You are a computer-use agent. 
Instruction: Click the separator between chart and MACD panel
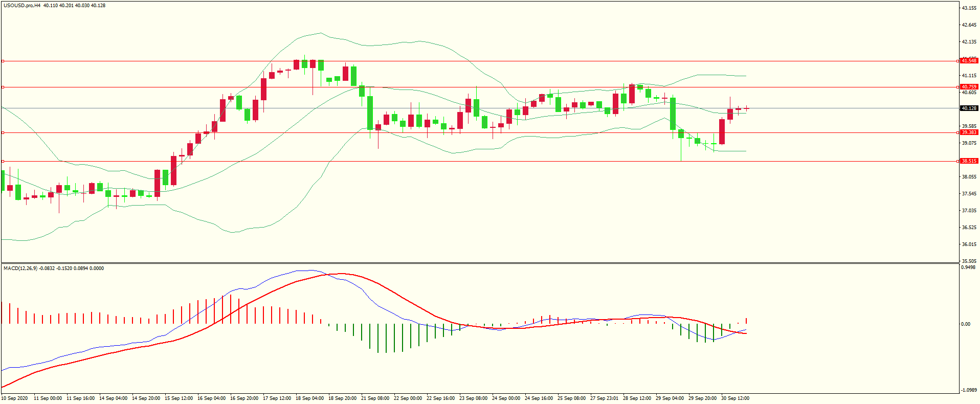coord(479,263)
